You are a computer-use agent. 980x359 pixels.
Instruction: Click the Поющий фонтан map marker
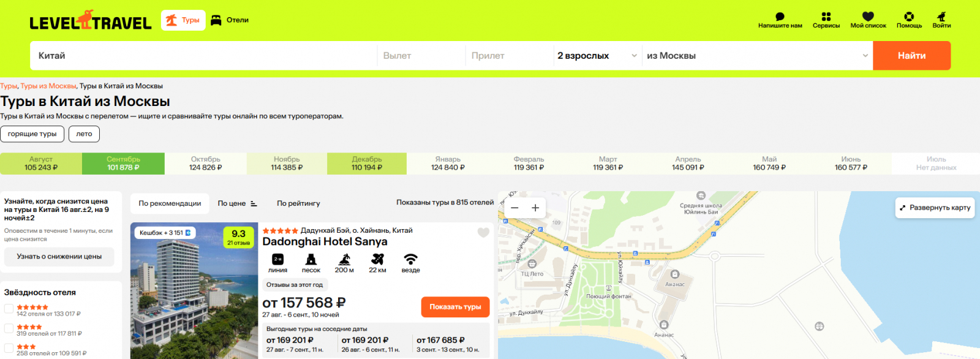(x=608, y=288)
